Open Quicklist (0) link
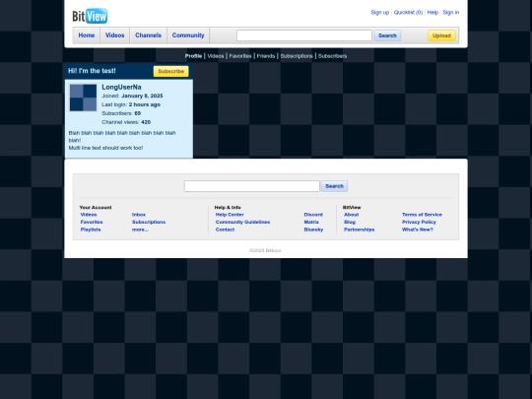 (408, 12)
